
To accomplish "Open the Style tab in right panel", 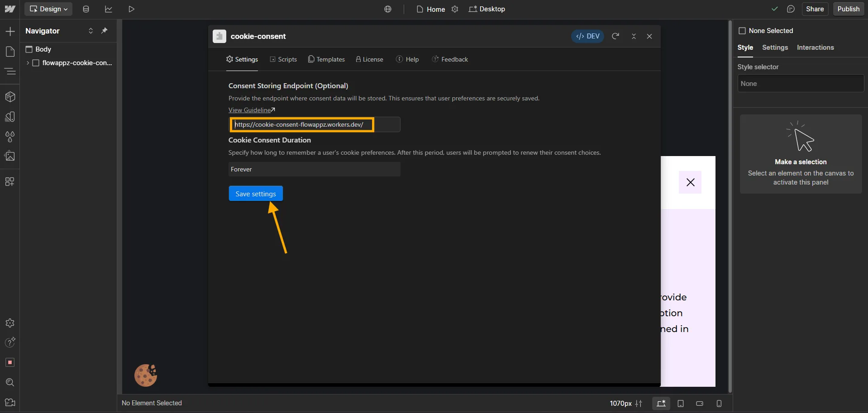I will 745,47.
